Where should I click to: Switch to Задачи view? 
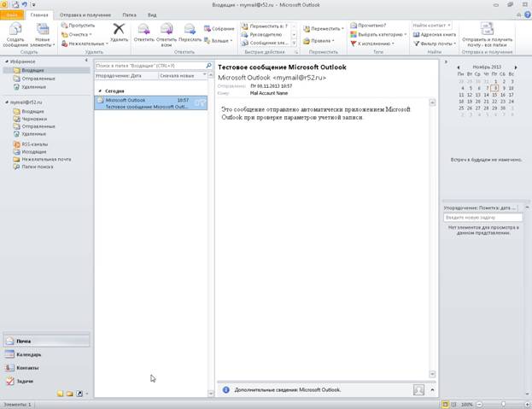click(x=46, y=381)
